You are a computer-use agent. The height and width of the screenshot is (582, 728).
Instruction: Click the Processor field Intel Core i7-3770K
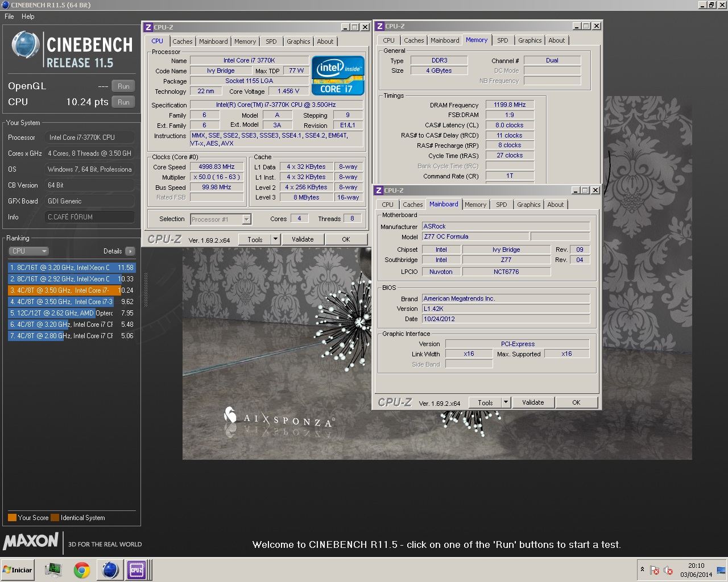click(90, 138)
